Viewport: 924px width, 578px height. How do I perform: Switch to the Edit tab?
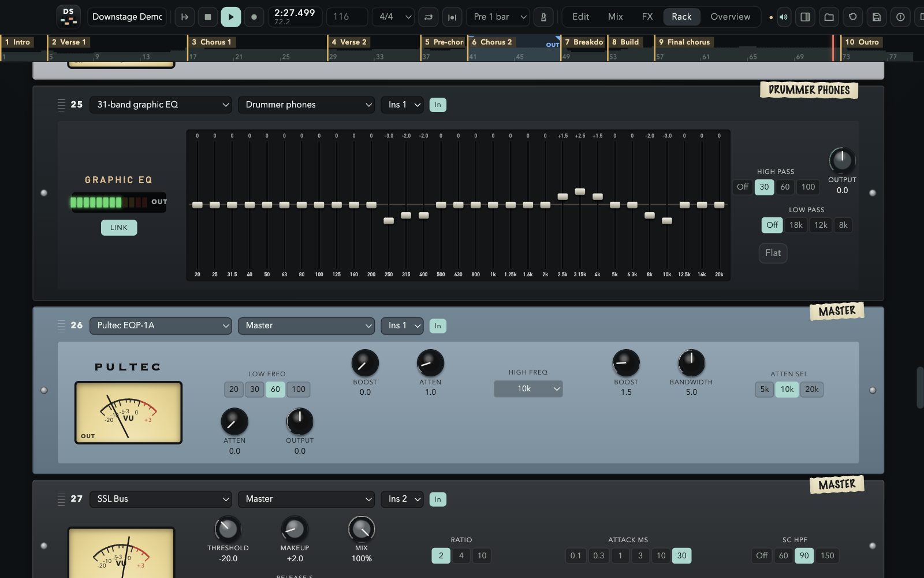coord(580,17)
